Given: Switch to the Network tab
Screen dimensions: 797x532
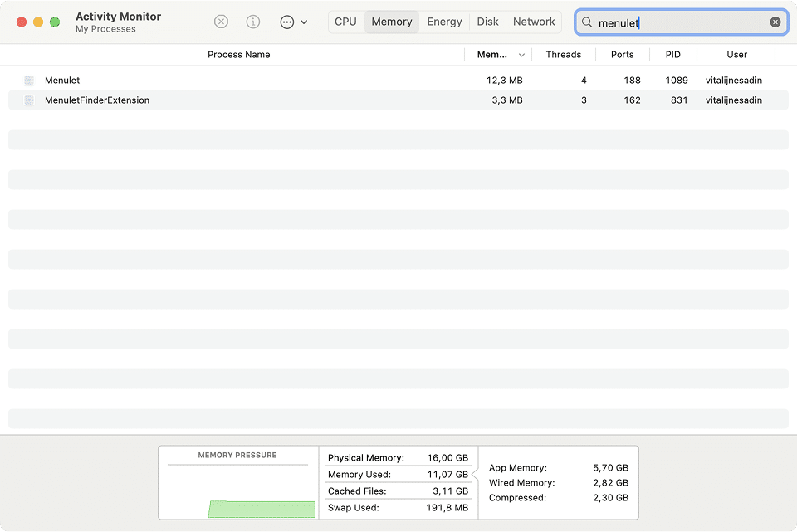Looking at the screenshot, I should click(x=534, y=22).
